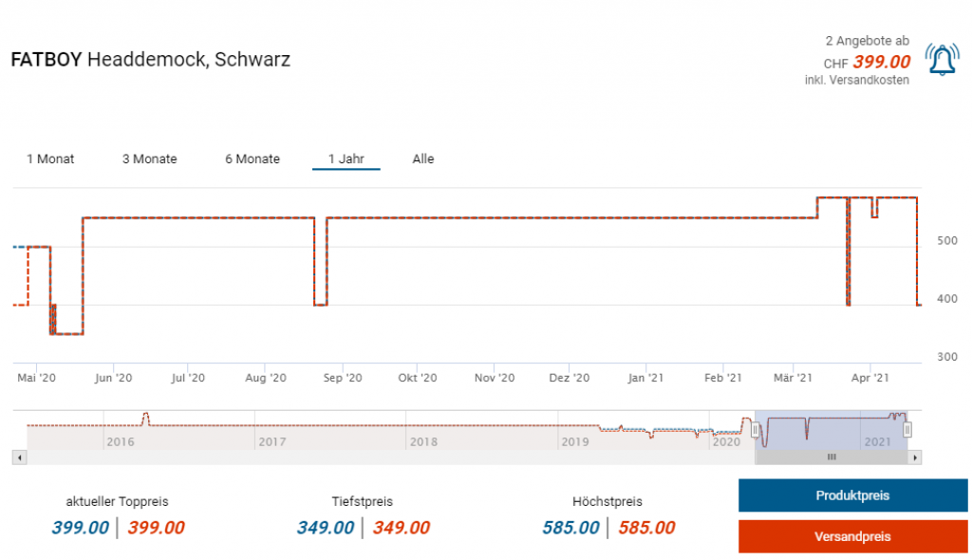Show the 6 Monate price history

[252, 159]
